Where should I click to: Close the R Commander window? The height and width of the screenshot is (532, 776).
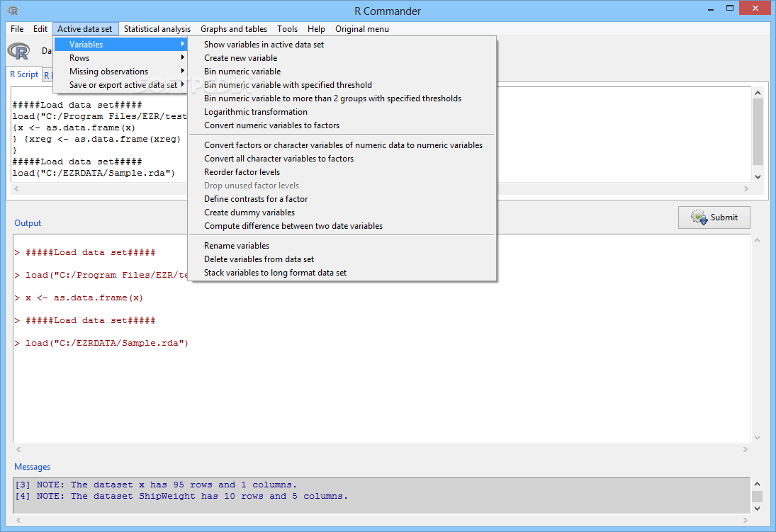755,8
